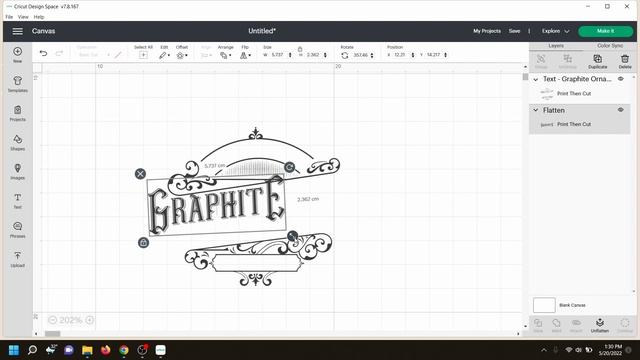Open the View menu

pyautogui.click(x=23, y=17)
